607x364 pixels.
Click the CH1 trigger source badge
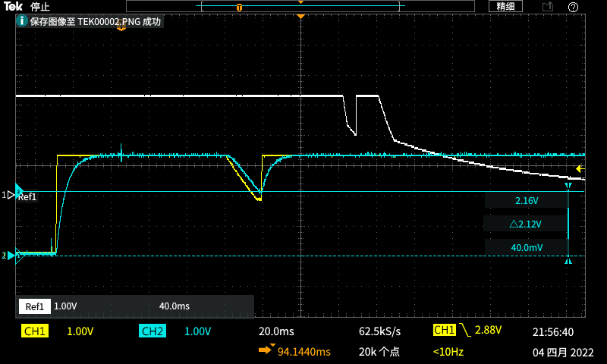445,330
